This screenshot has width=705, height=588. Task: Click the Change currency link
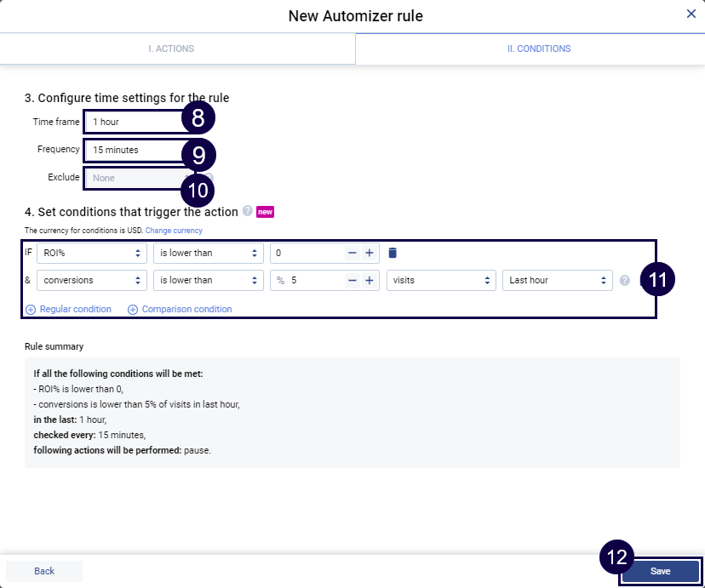(174, 231)
